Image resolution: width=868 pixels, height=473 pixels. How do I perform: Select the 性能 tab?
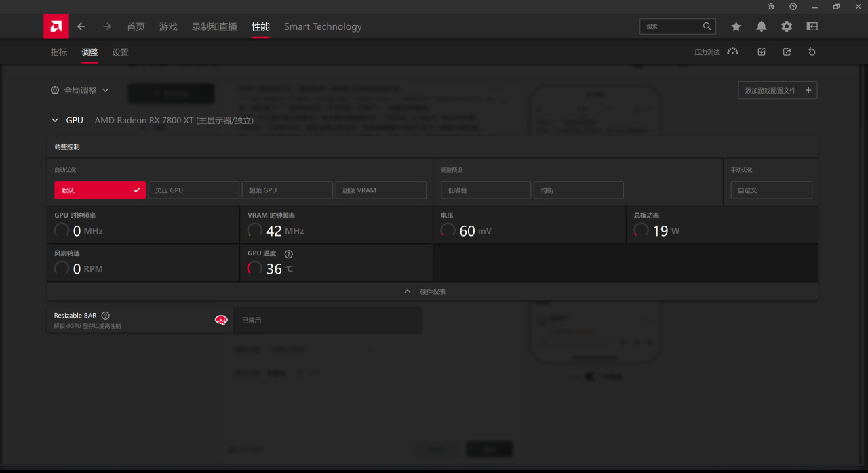click(x=260, y=26)
